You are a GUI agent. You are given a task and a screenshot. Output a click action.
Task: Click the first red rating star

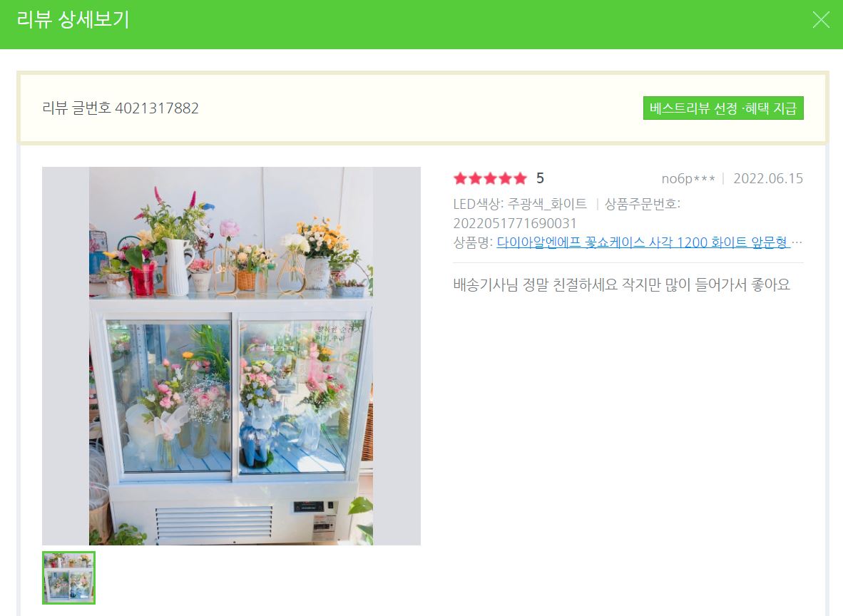(460, 178)
